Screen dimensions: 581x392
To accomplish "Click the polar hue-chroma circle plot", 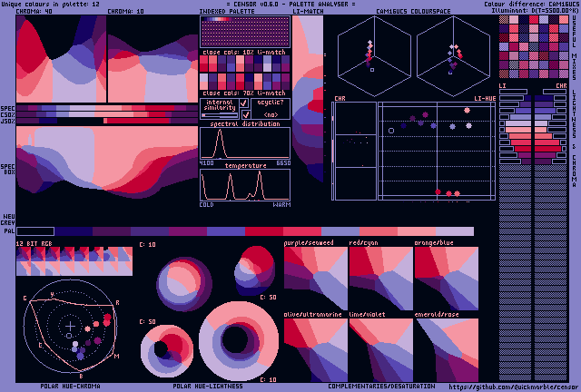I will coord(71,327).
